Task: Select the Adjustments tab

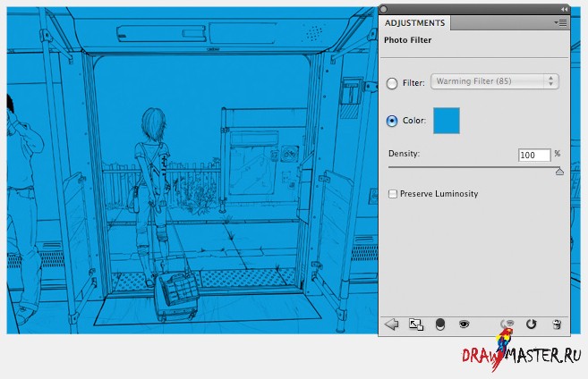Action: [414, 23]
